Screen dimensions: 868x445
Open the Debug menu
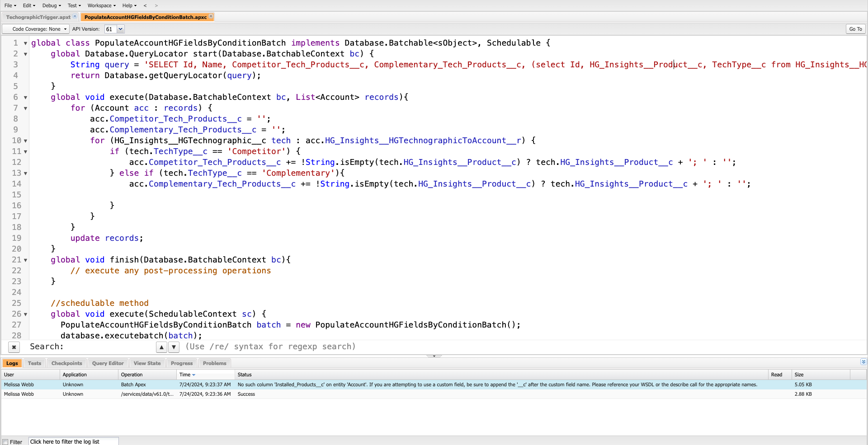[52, 5]
